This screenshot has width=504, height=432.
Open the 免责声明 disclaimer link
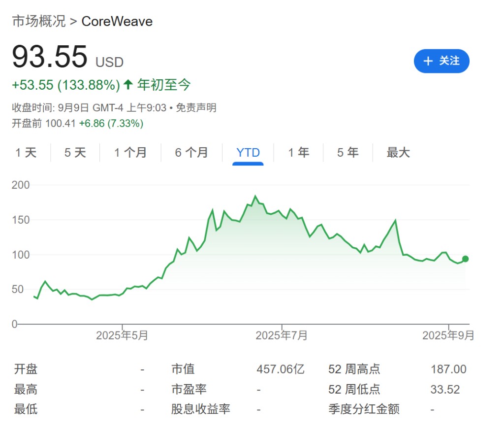pos(196,107)
